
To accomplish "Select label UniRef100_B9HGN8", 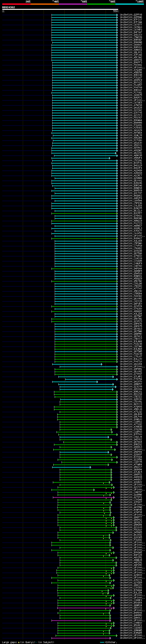I will (131, 42).
